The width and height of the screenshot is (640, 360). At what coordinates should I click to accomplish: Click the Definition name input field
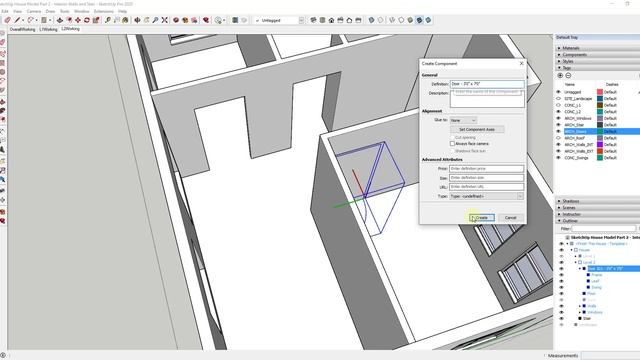(487, 84)
